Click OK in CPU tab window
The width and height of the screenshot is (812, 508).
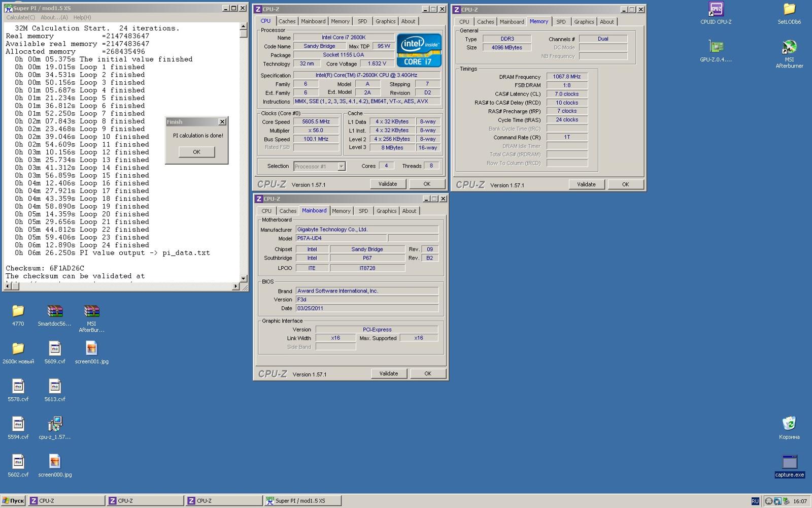point(427,184)
